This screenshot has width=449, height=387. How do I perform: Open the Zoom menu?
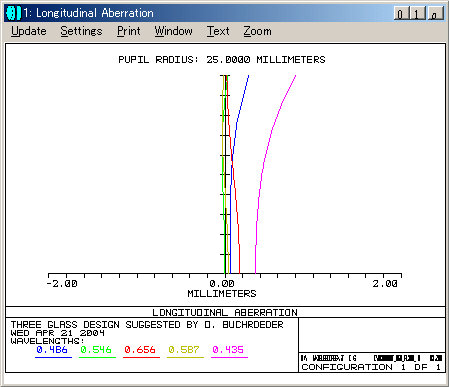[257, 31]
